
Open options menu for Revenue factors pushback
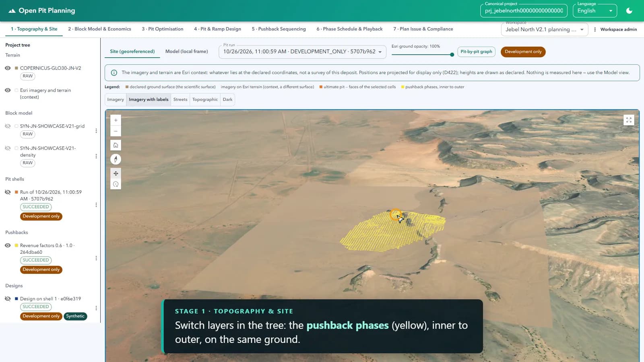96,258
